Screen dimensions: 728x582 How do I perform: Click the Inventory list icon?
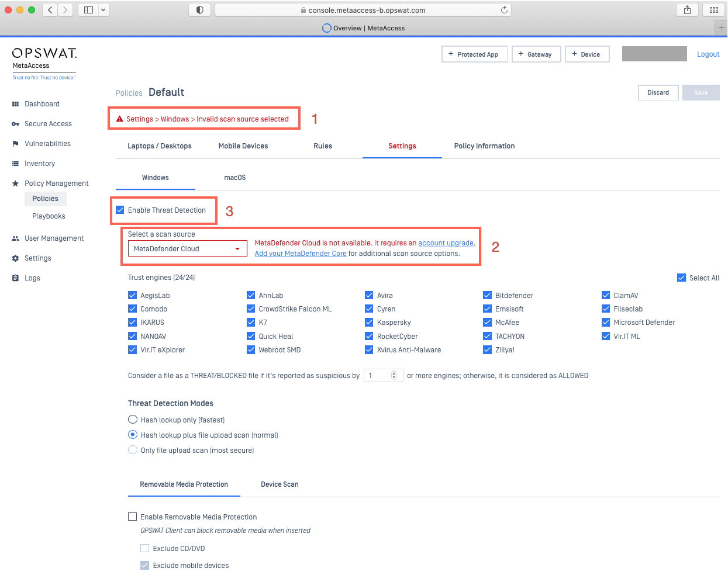pyautogui.click(x=15, y=164)
